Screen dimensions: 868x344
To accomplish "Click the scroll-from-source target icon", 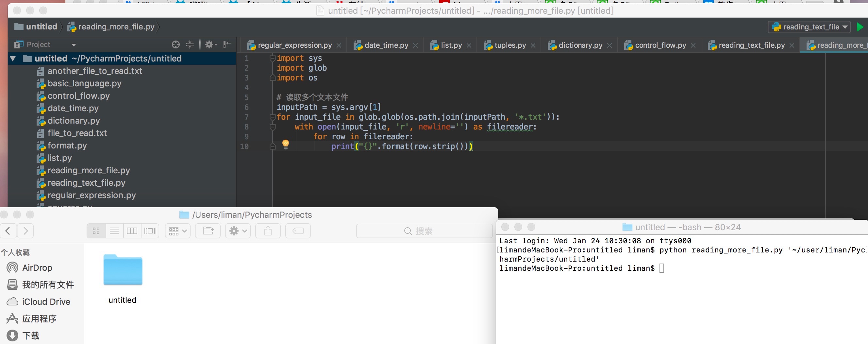I will click(x=175, y=44).
